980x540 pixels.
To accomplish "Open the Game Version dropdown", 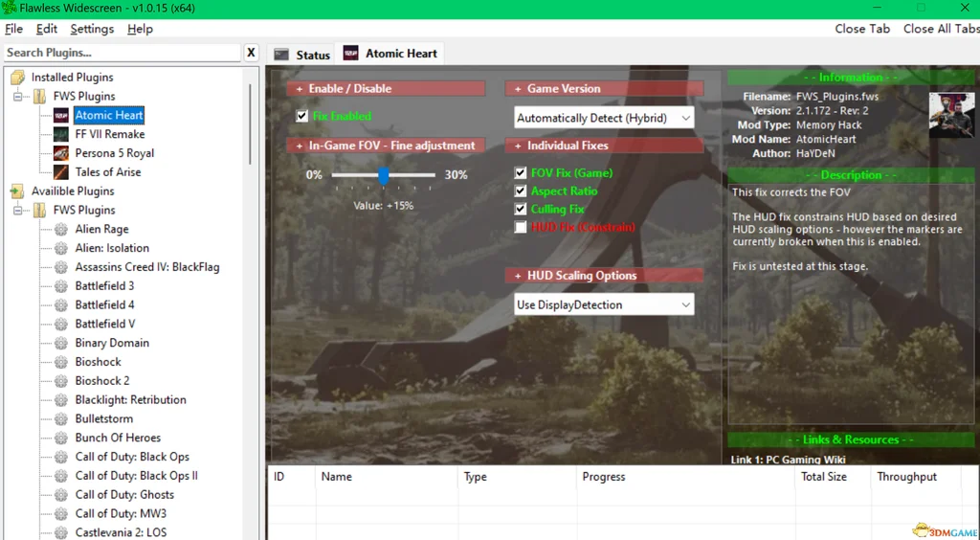I will point(604,118).
